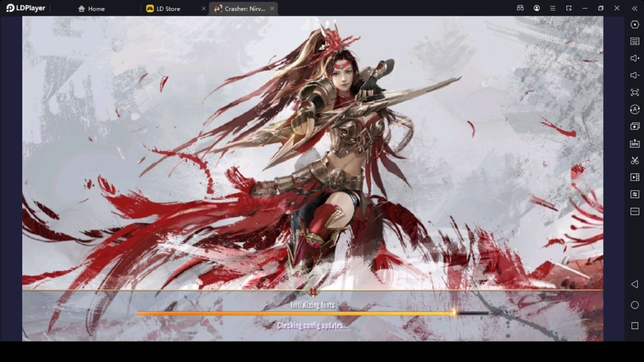
Task: Restore down the LDPlayer window
Action: (601, 8)
